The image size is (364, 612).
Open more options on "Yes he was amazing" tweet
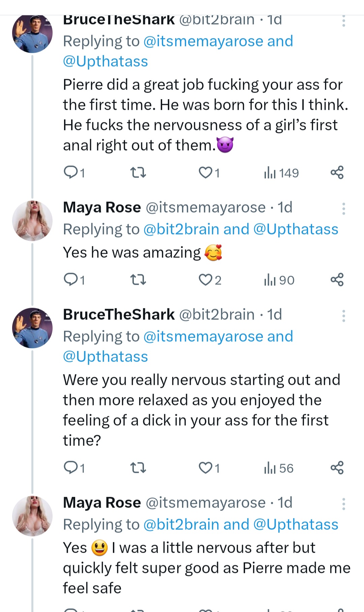[343, 209]
